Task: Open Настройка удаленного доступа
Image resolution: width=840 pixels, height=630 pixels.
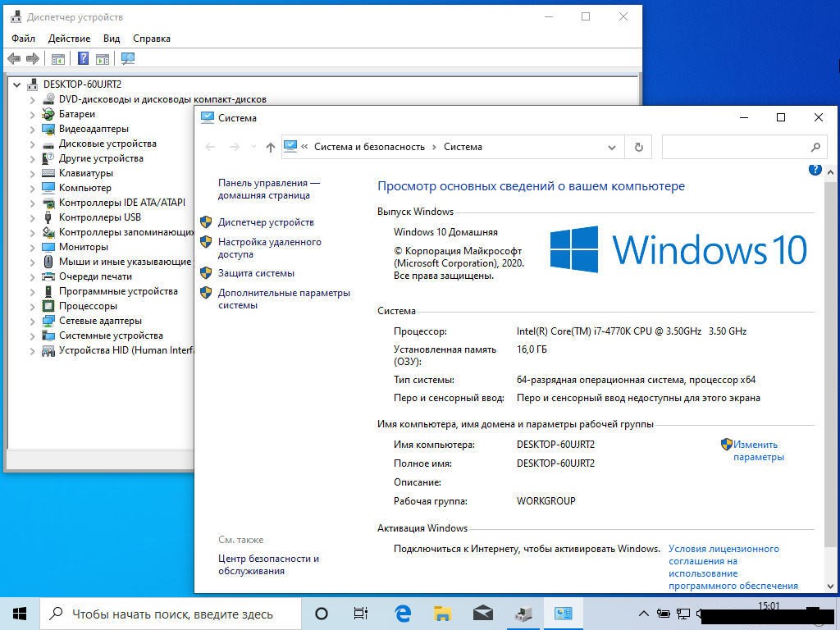Action: [269, 248]
